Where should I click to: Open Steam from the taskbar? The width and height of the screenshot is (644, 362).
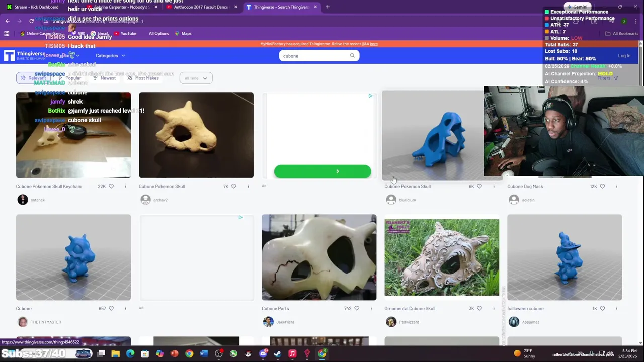(x=277, y=354)
